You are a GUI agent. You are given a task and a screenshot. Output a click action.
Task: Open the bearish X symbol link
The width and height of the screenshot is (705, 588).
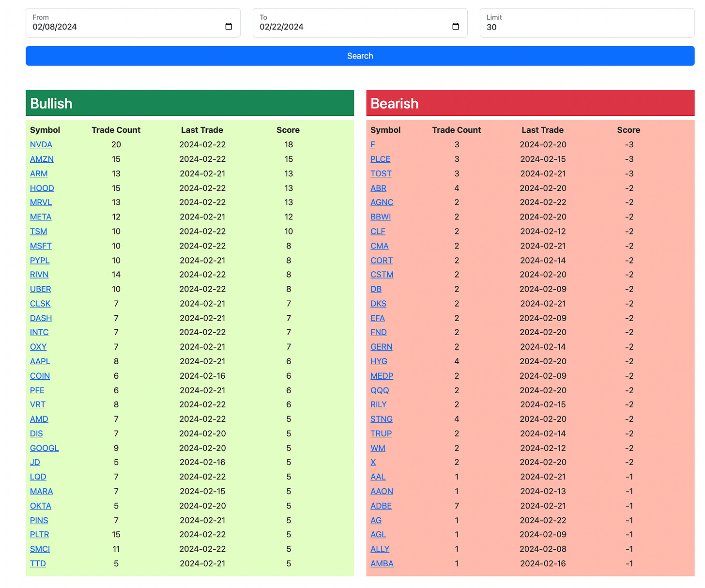(373, 462)
